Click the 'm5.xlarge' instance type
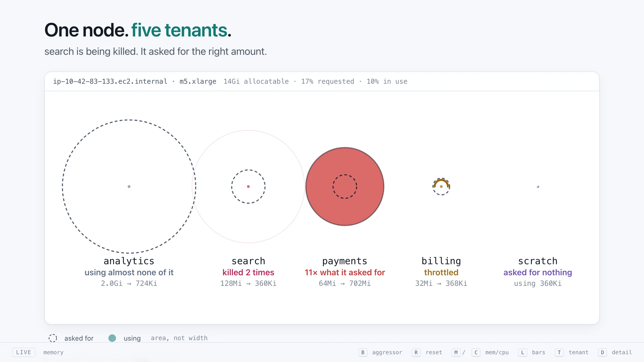Viewport: 644px width, 362px height. click(x=198, y=81)
